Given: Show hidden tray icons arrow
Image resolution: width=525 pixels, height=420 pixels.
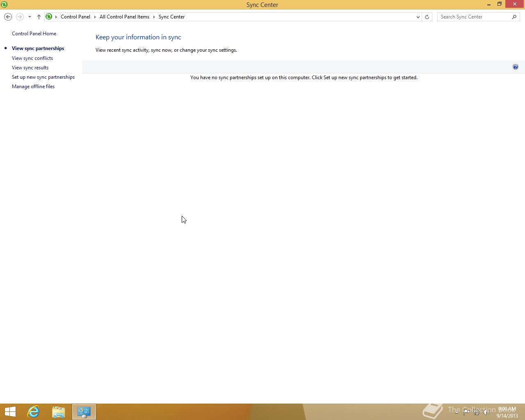Looking at the screenshot, I should [x=457, y=412].
